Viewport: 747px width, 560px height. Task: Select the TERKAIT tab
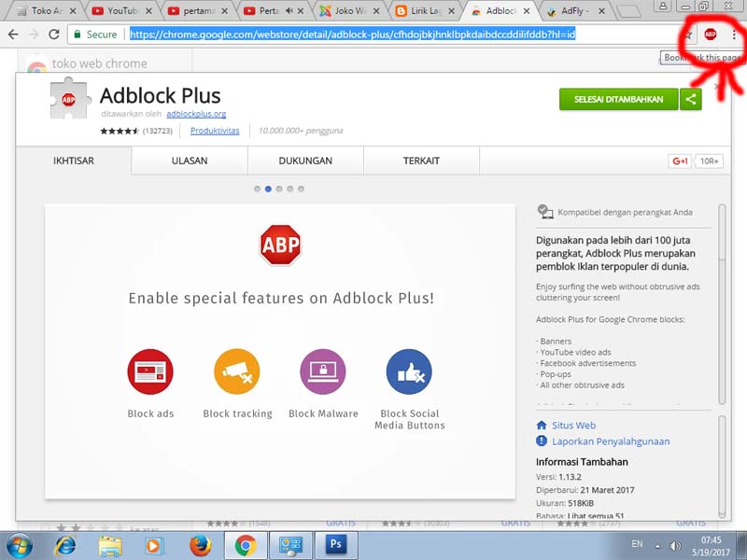421,161
